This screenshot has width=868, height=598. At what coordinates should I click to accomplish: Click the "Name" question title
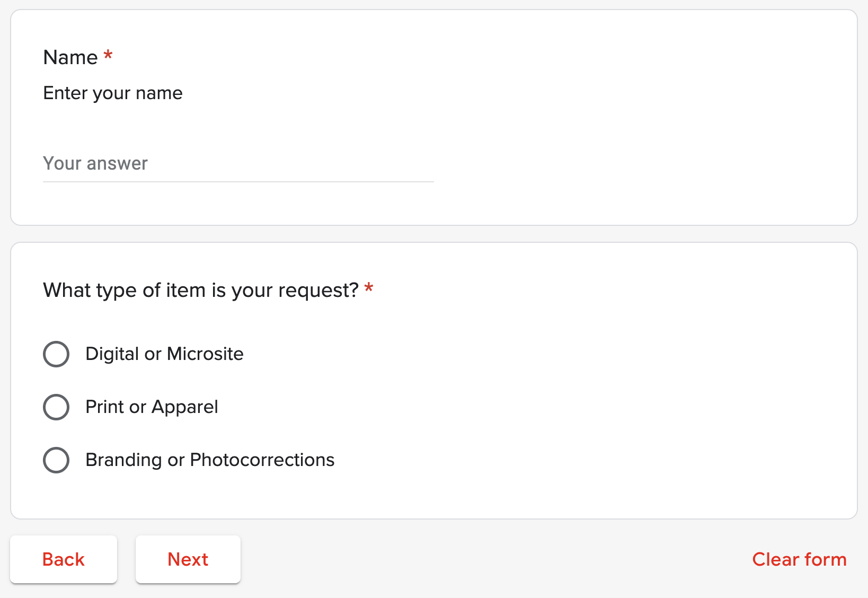point(70,57)
